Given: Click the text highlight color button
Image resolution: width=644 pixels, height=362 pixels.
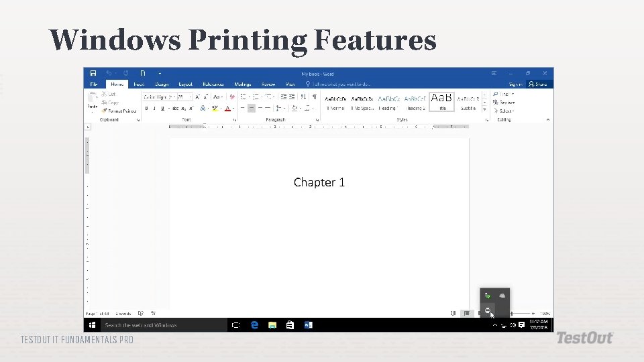Looking at the screenshot, I should [215, 109].
